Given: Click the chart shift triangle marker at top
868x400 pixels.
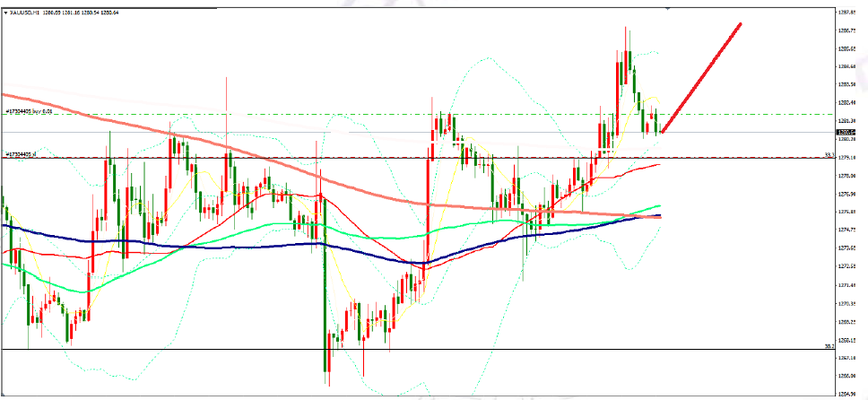Looking at the screenshot, I should [668, 8].
